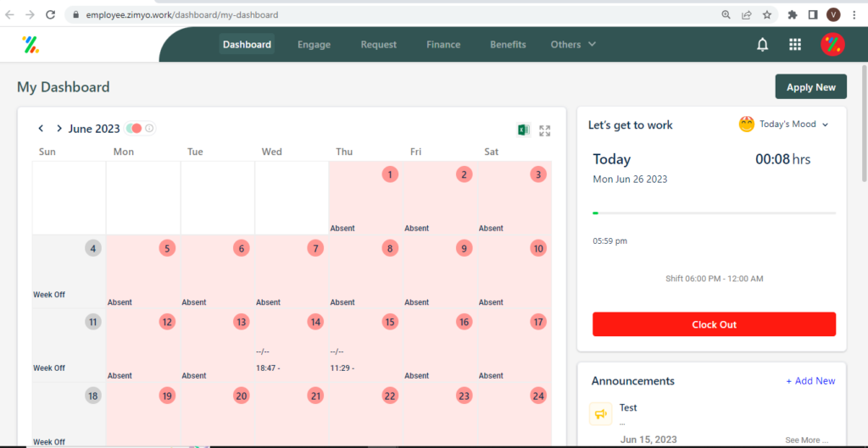Select June 8 on calendar
The image size is (868, 448).
coord(390,248)
